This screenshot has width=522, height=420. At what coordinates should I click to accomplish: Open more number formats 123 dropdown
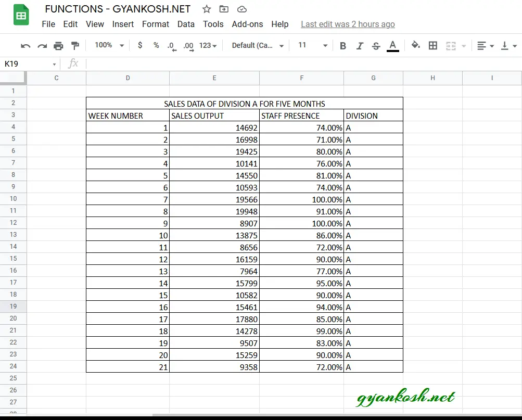click(x=208, y=45)
